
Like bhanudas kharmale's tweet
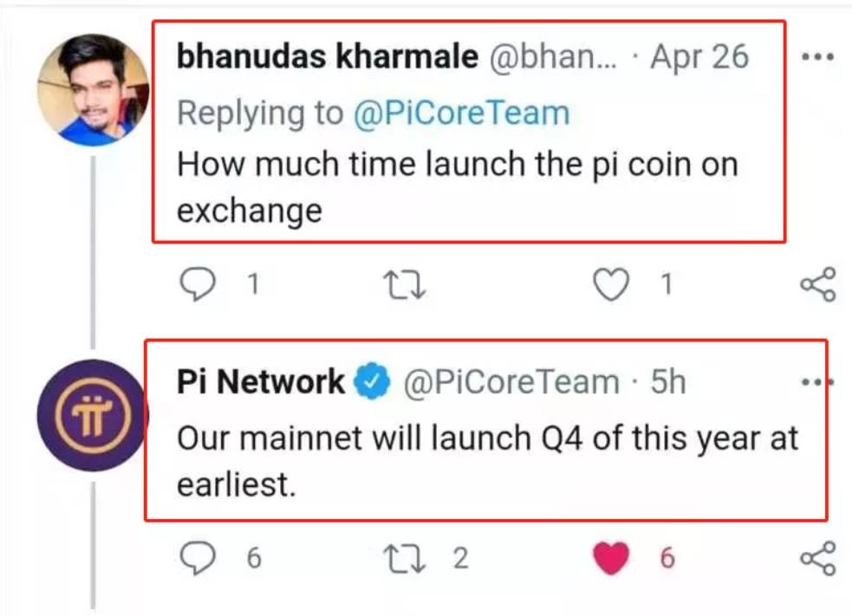(x=611, y=284)
